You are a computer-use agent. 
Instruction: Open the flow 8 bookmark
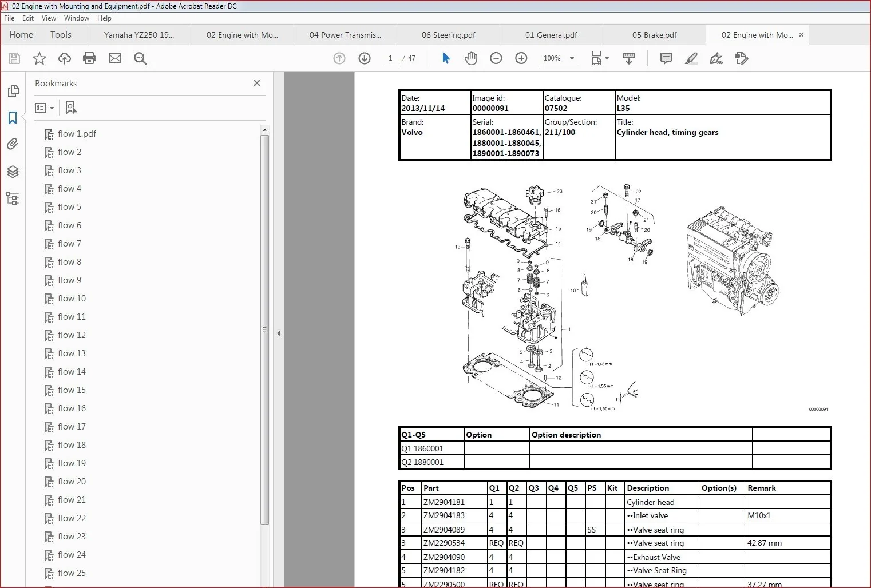[x=69, y=262]
